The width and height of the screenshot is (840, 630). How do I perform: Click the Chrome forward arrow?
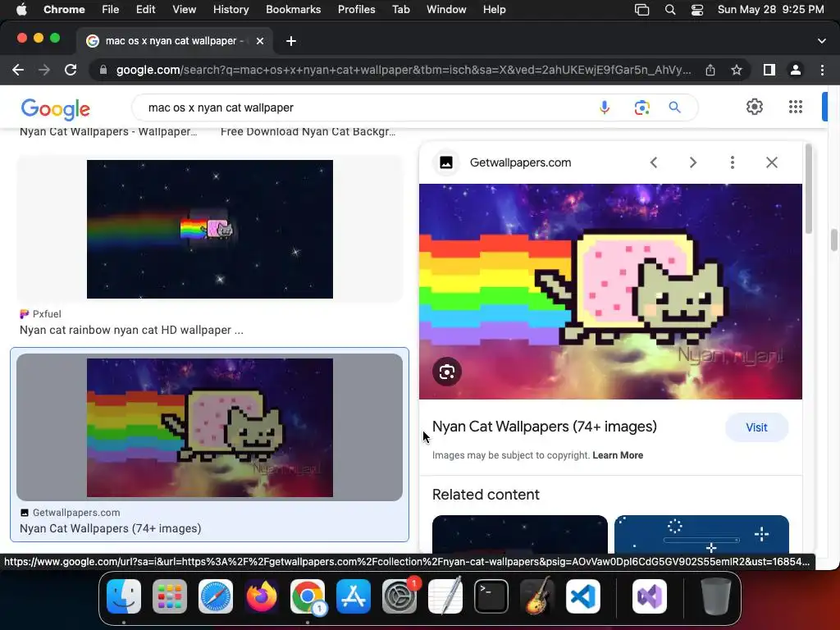44,71
